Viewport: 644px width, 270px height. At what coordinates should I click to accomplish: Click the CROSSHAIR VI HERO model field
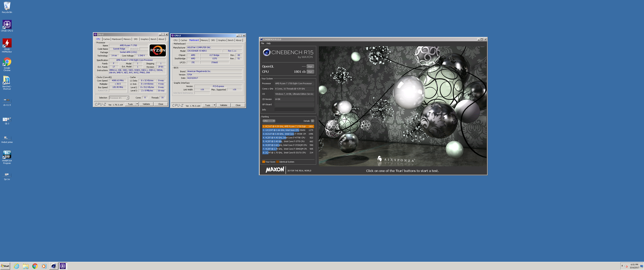tap(204, 51)
